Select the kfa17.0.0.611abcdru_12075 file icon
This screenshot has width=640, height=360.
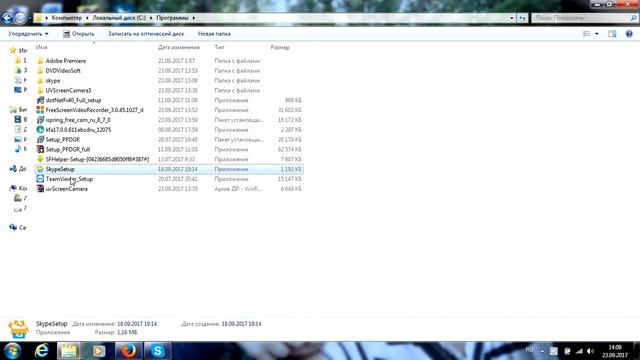click(x=40, y=129)
